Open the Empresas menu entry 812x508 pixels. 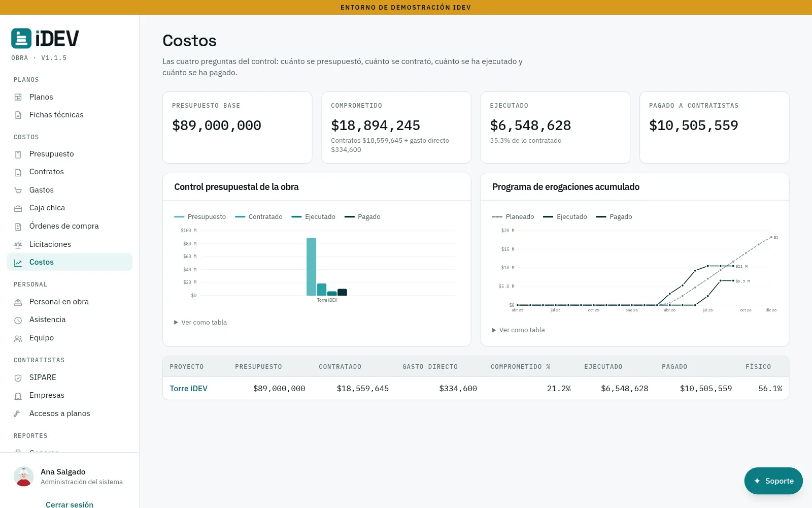tap(70, 395)
